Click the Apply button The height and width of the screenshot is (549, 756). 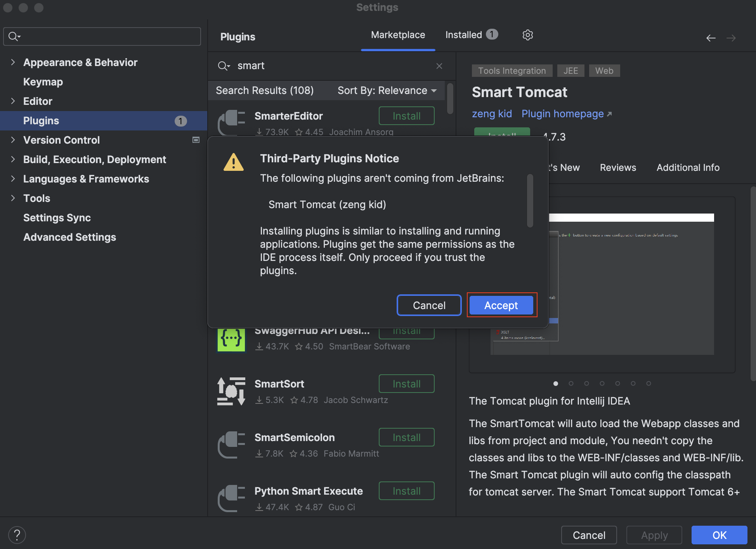click(x=654, y=535)
